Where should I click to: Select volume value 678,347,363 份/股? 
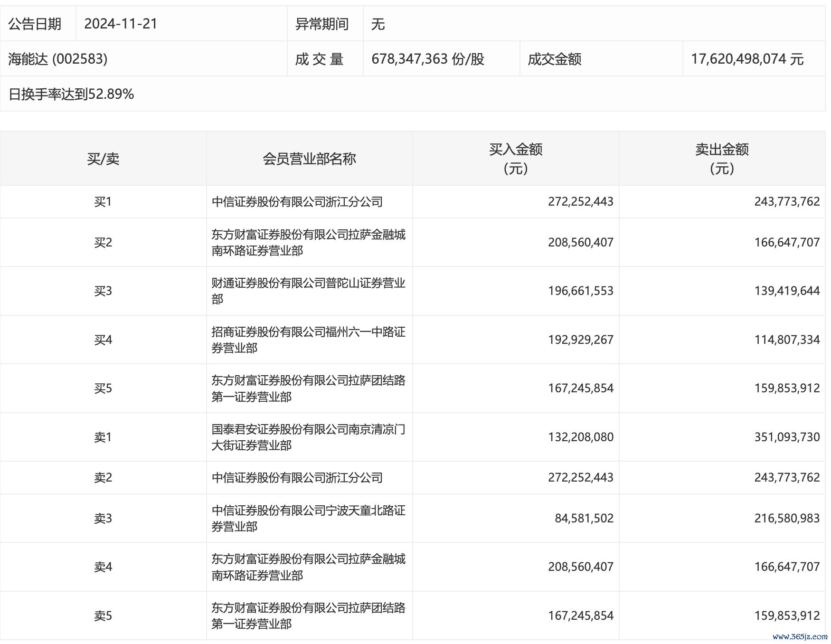coord(428,59)
